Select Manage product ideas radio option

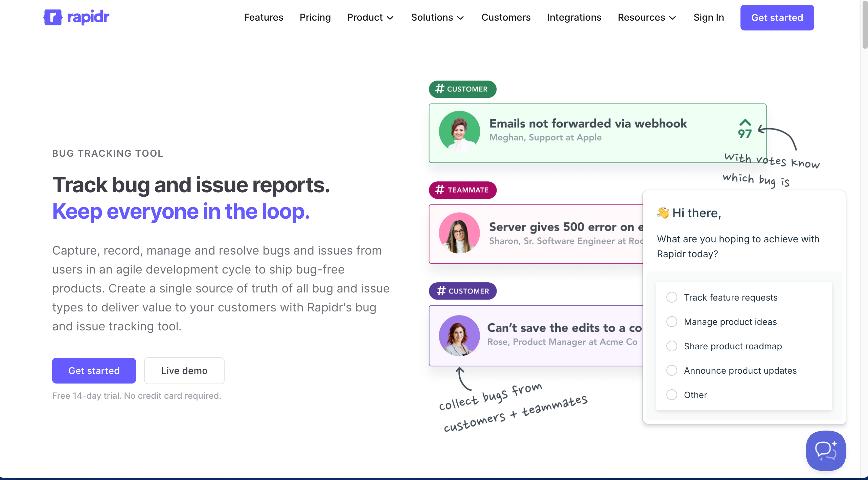[671, 322]
